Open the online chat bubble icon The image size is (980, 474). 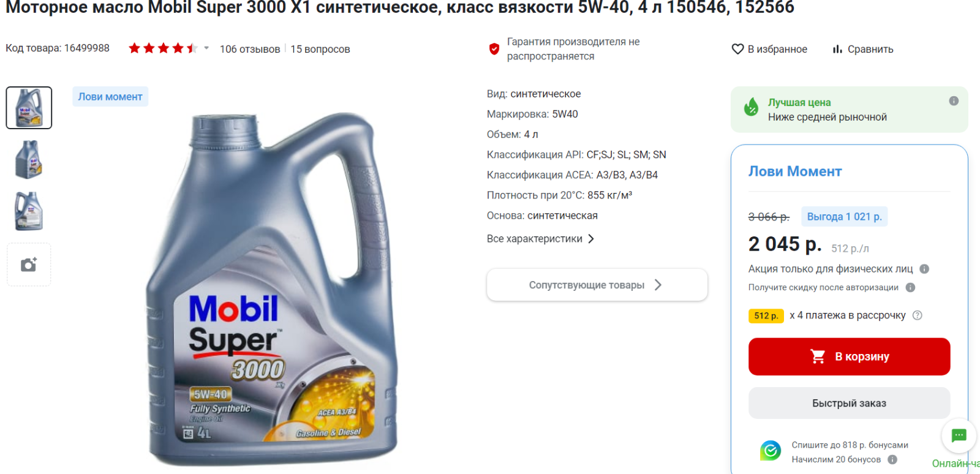coord(959,435)
